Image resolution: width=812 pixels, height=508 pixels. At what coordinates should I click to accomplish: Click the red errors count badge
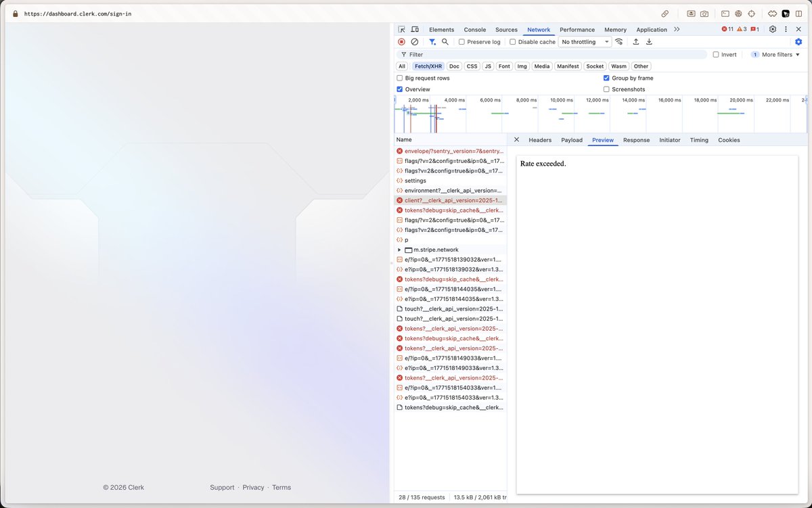point(727,30)
